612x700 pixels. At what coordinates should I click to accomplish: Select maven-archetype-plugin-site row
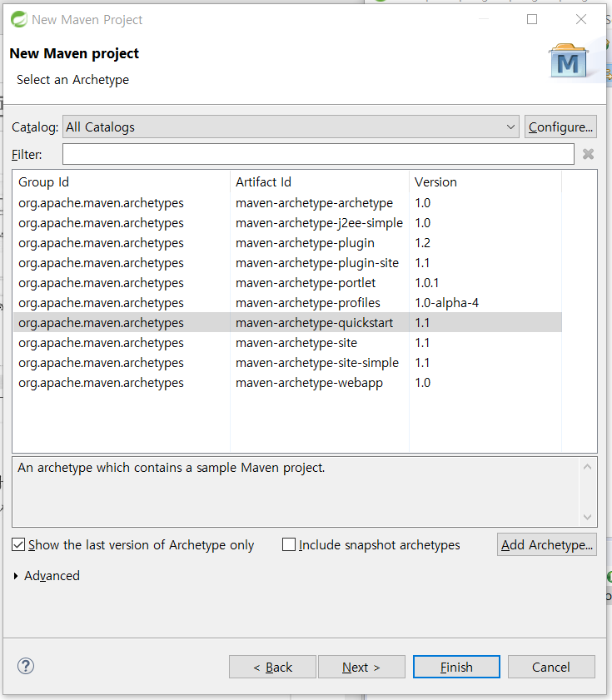coord(287,263)
